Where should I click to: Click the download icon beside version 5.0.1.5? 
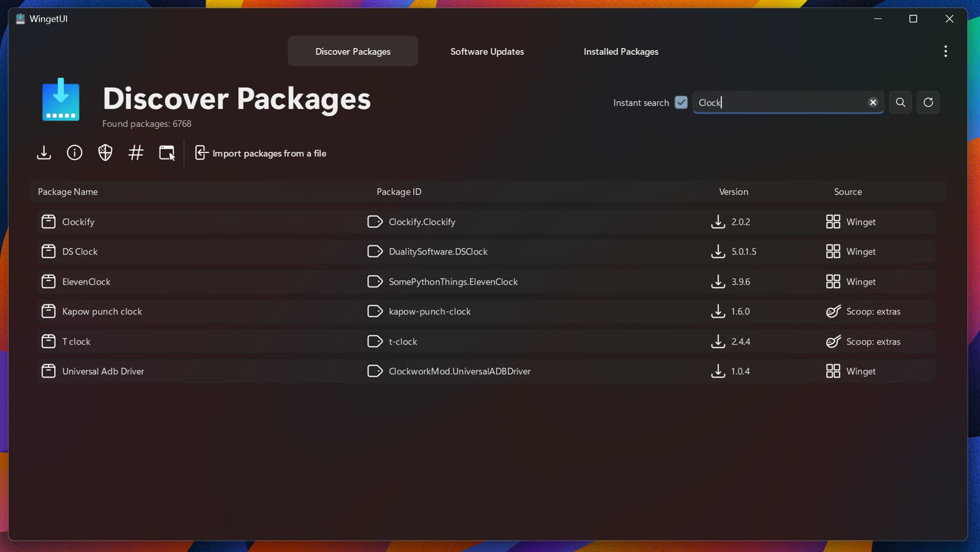pyautogui.click(x=718, y=251)
